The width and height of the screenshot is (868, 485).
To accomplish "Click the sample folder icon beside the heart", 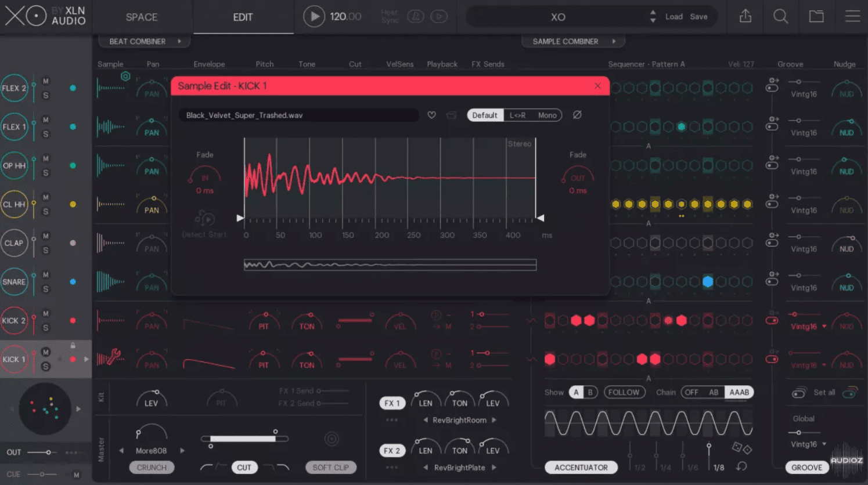I will (x=451, y=115).
